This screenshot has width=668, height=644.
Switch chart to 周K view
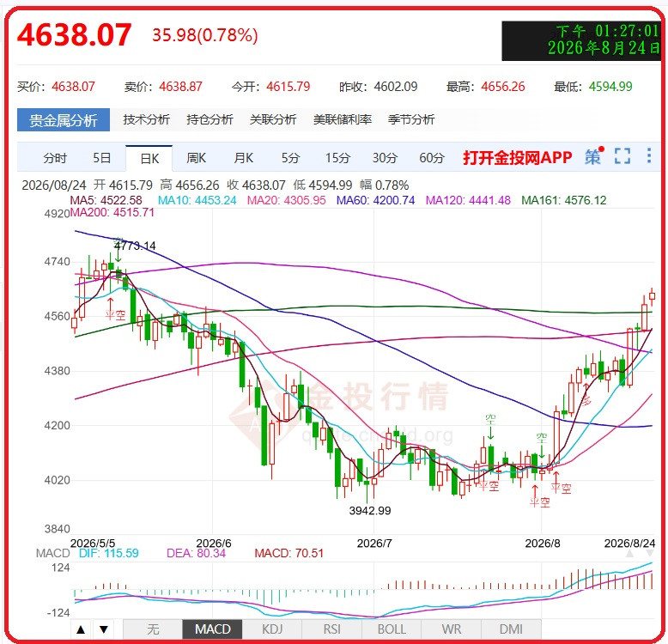196,158
